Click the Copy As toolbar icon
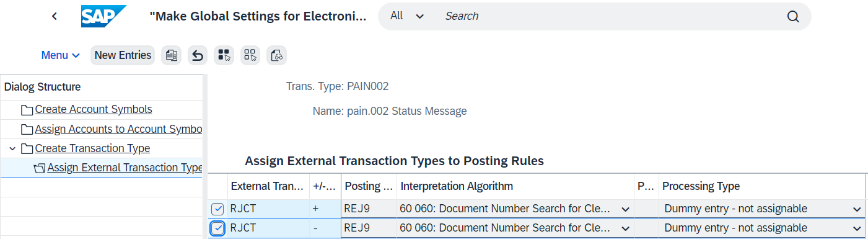868x239 pixels. pos(172,55)
